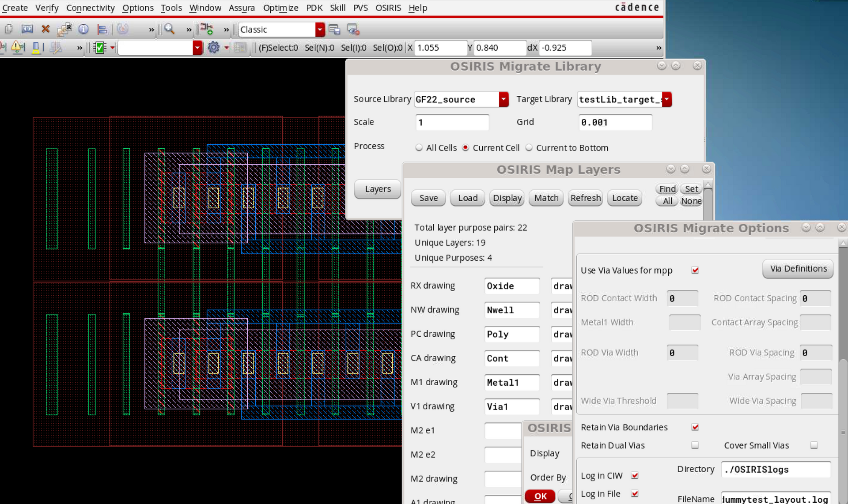This screenshot has width=848, height=504.
Task: Click the workspace windows icon beside Classic
Action: coord(334,30)
